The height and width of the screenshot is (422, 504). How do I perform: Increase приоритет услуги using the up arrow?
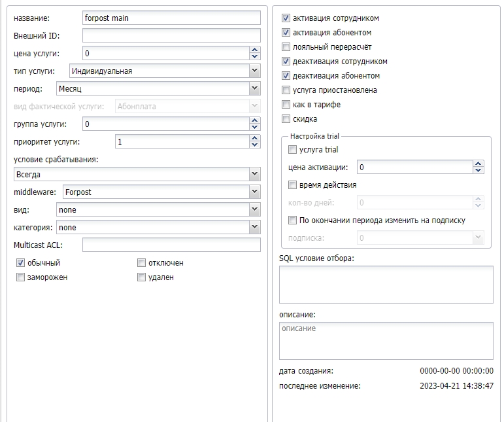pos(254,138)
